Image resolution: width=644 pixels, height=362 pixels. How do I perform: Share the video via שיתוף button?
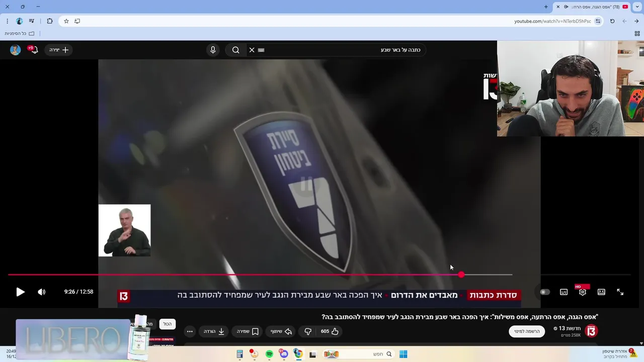282,331
